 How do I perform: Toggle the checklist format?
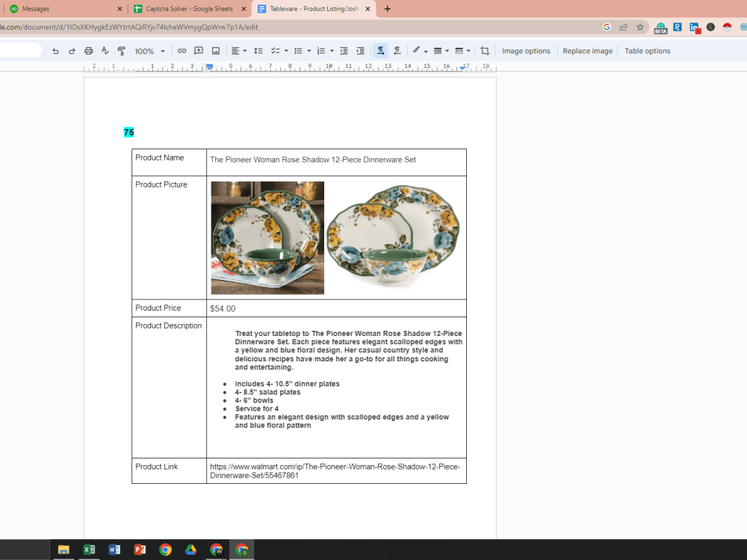tap(275, 51)
